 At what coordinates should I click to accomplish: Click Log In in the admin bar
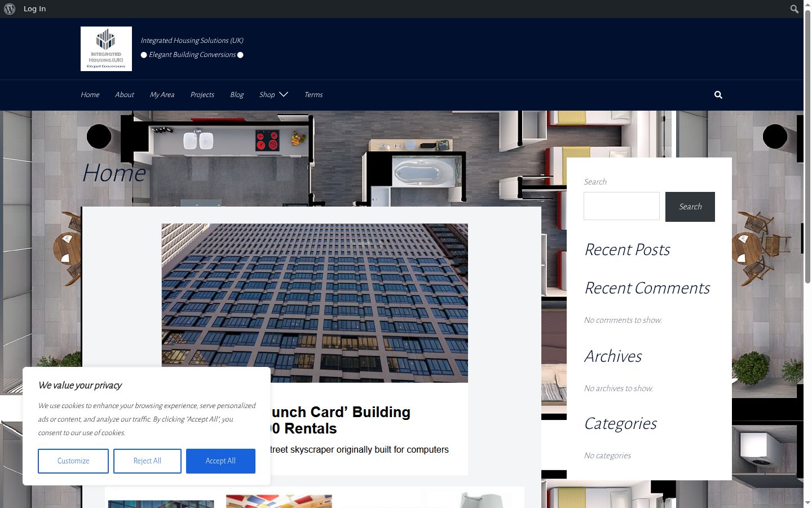coord(34,9)
